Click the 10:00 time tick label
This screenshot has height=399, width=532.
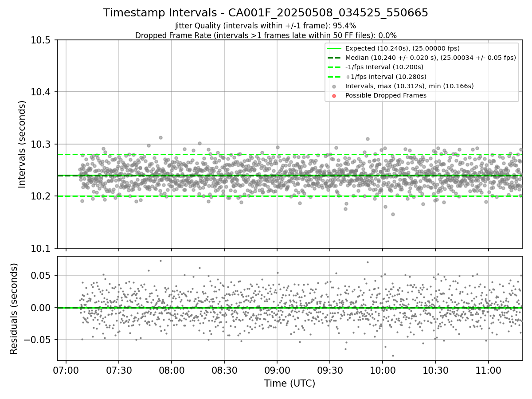pos(383,369)
